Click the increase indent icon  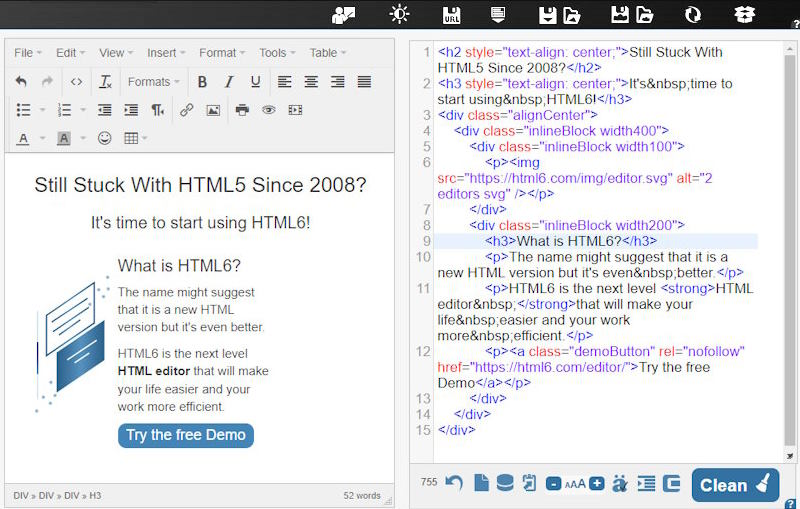tap(131, 110)
